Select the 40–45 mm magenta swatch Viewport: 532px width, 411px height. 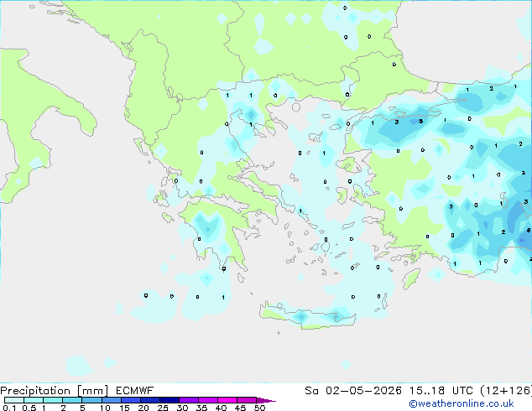click(227, 400)
